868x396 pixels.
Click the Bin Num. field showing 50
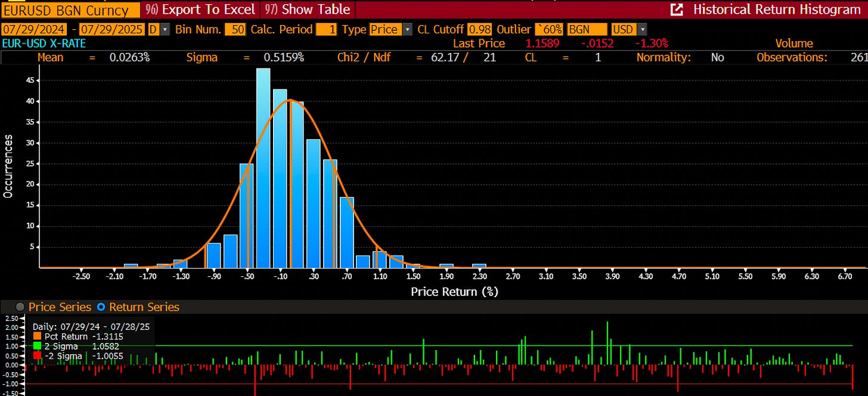(235, 29)
